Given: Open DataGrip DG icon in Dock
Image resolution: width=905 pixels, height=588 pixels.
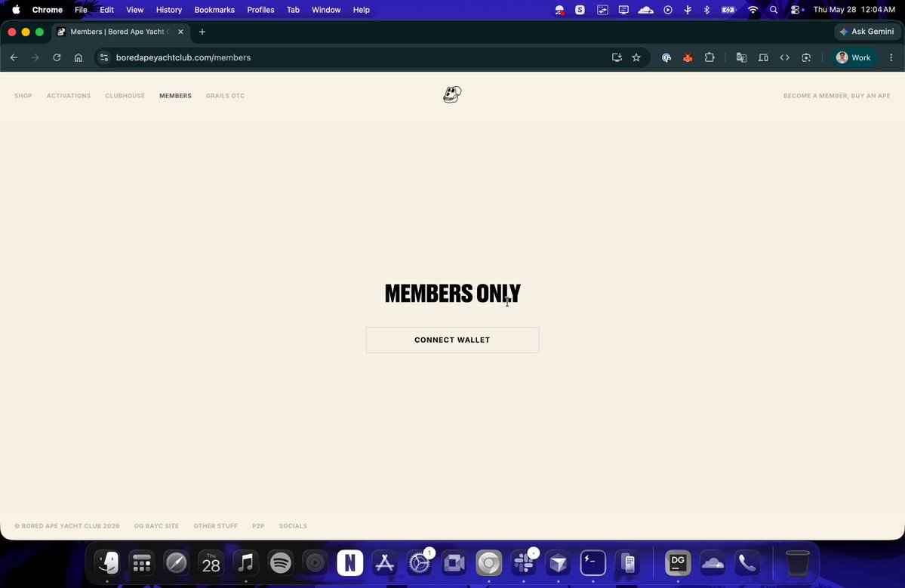Looking at the screenshot, I should [x=678, y=562].
